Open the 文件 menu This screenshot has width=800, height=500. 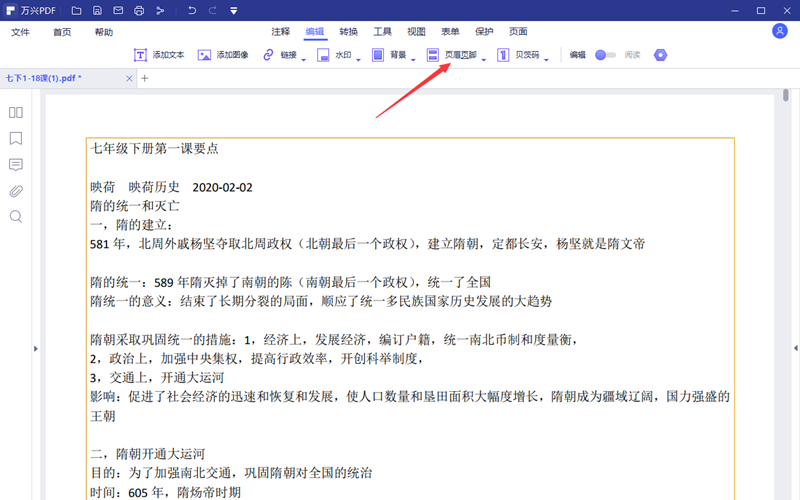pos(21,32)
